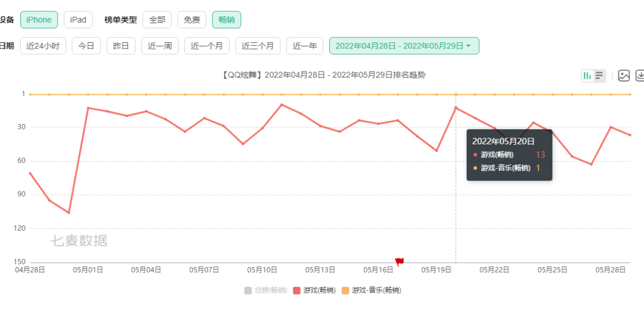The image size is (644, 310).
Task: Click the 05月07日 axis label
Action: pos(204,270)
